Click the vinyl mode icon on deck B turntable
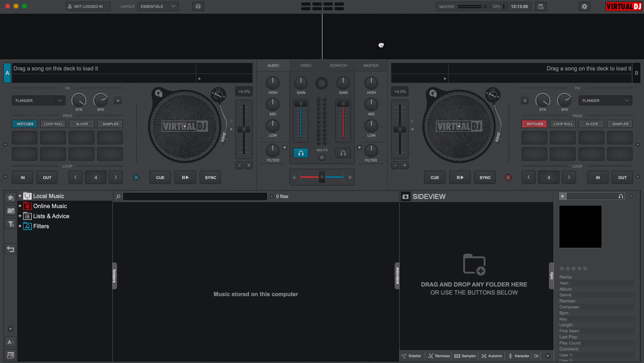 click(x=433, y=93)
